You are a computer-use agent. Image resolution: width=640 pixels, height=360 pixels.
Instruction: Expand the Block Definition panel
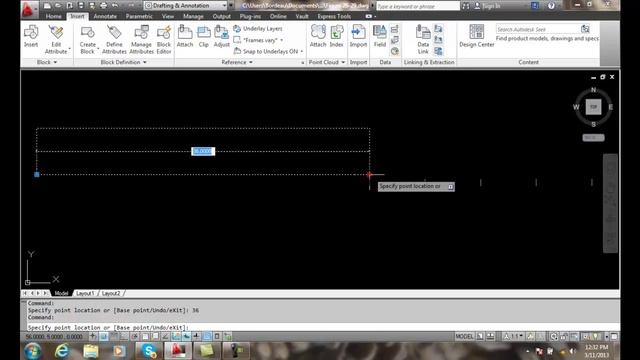click(123, 62)
